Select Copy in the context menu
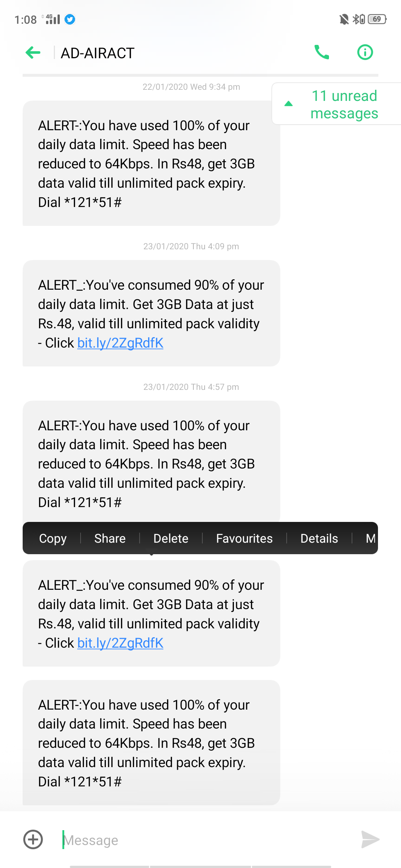 point(53,538)
